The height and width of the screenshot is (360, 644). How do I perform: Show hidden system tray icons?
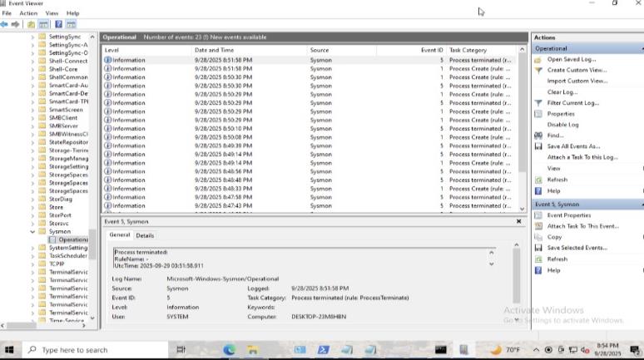click(x=536, y=350)
